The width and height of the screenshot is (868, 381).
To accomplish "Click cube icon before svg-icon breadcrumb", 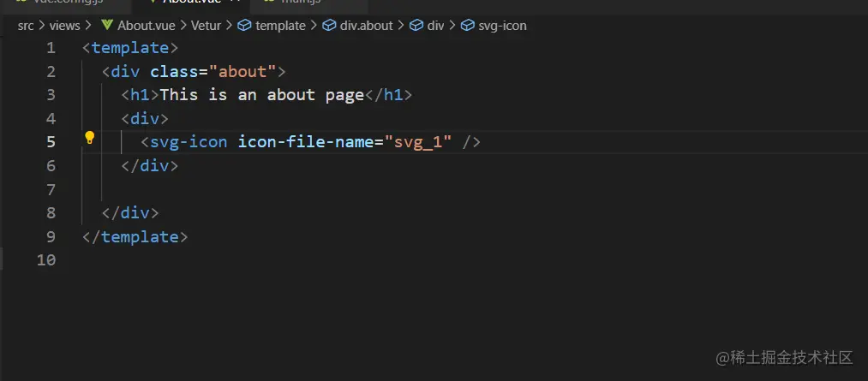I will pyautogui.click(x=468, y=26).
